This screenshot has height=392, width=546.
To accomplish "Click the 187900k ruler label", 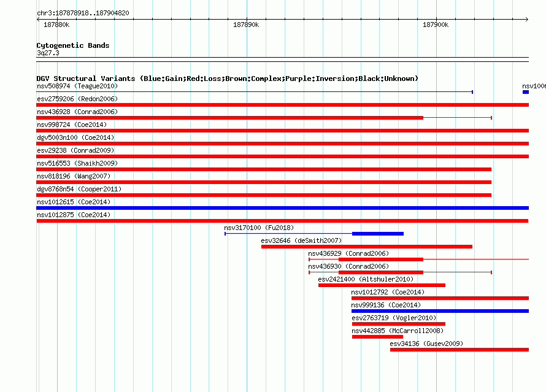I will (x=436, y=25).
